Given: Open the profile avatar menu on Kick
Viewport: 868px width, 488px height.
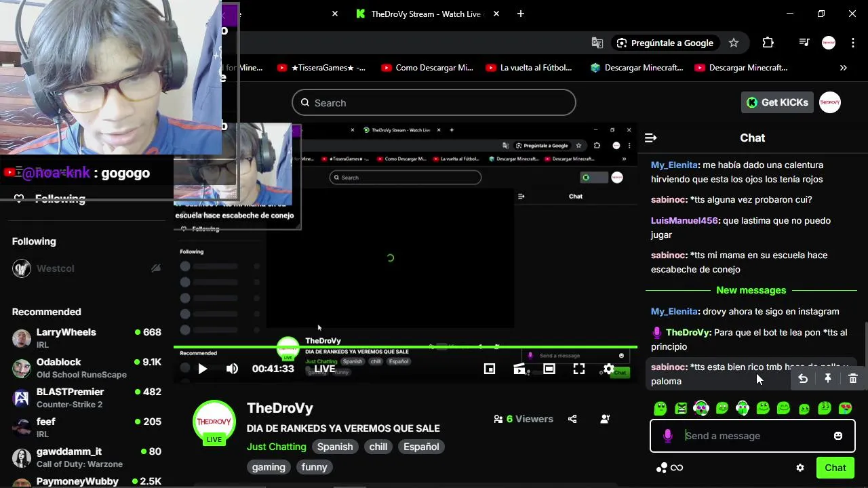Looking at the screenshot, I should tap(830, 102).
